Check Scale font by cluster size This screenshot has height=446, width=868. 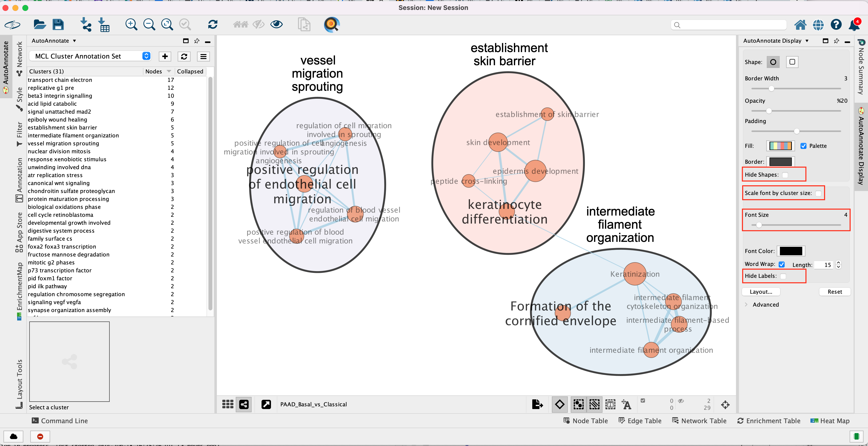818,193
